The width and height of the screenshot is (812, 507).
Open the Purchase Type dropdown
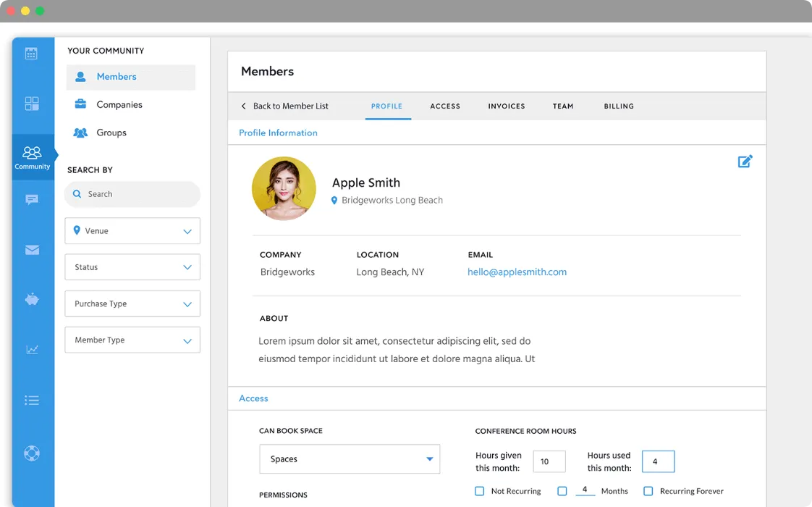(x=132, y=303)
